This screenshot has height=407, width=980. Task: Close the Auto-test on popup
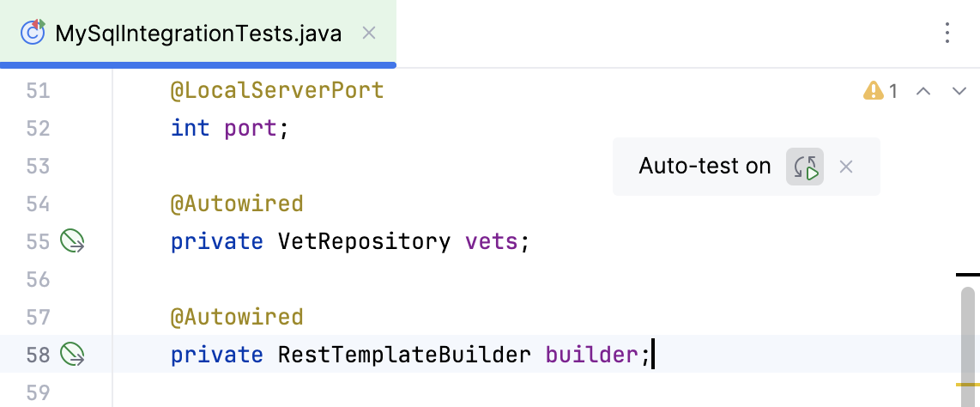[x=846, y=167]
